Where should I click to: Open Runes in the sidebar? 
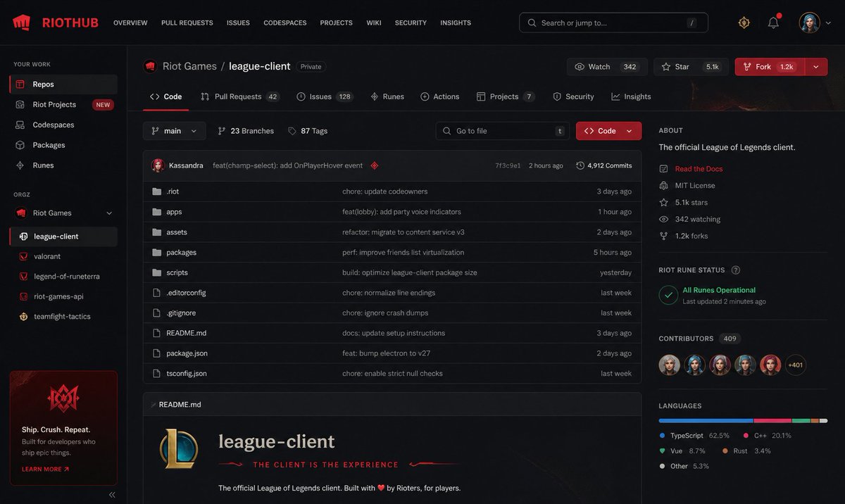click(63, 165)
